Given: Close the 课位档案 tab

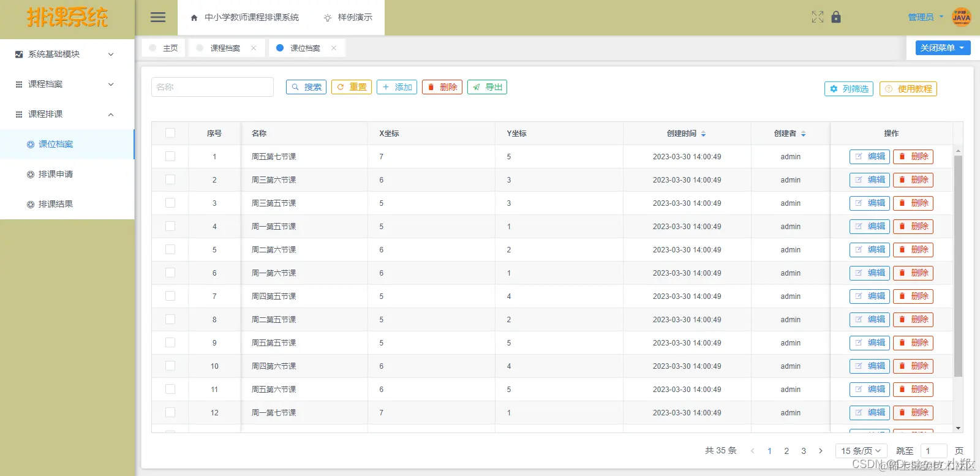Looking at the screenshot, I should (334, 48).
